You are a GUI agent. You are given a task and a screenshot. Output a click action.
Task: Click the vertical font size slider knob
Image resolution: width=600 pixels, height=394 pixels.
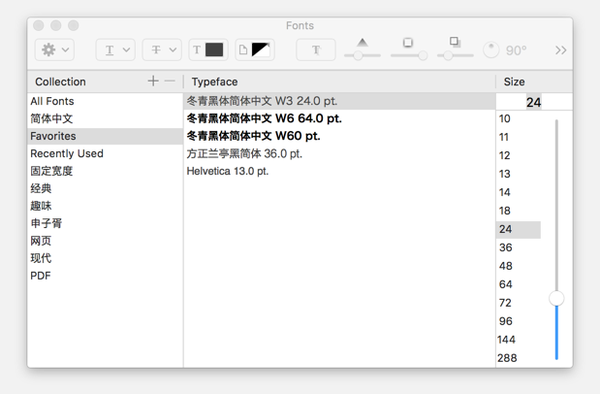(x=556, y=298)
